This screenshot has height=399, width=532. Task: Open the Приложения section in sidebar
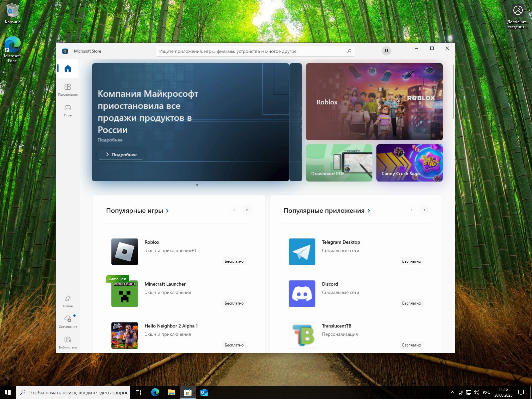pyautogui.click(x=68, y=90)
